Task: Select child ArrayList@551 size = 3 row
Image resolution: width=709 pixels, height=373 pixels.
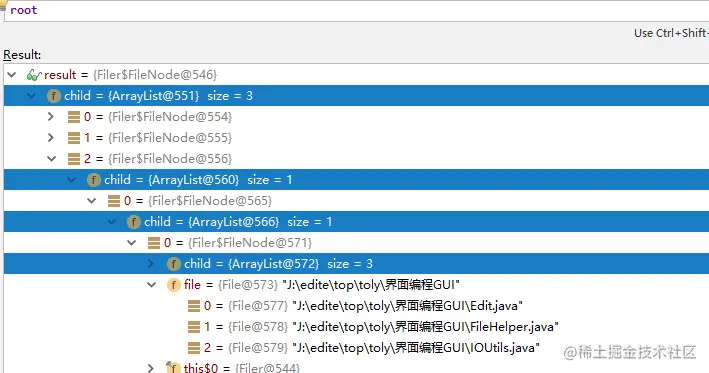Action: click(356, 96)
